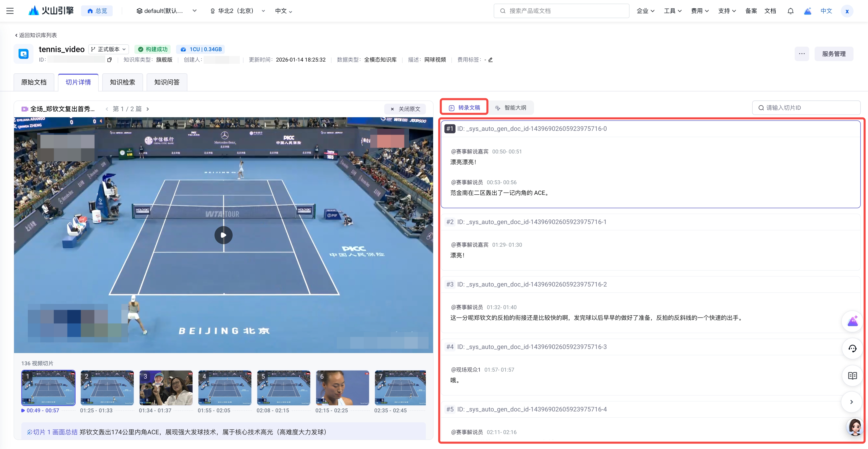
Task: Open the customer support headset icon
Action: tap(852, 349)
